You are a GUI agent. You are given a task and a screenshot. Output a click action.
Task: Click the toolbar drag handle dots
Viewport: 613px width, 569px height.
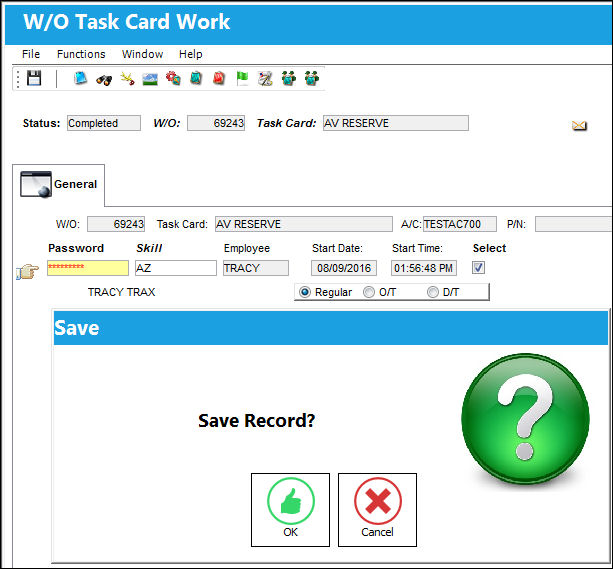[18, 79]
